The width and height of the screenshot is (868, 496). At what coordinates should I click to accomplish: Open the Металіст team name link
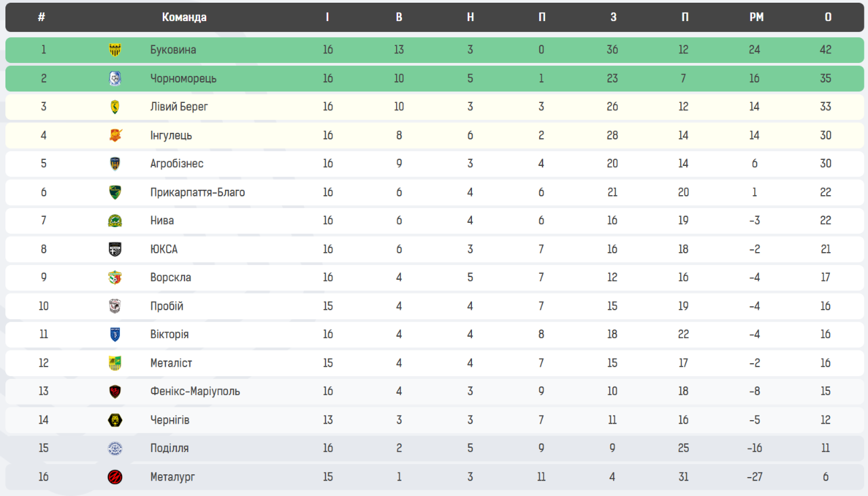point(171,363)
